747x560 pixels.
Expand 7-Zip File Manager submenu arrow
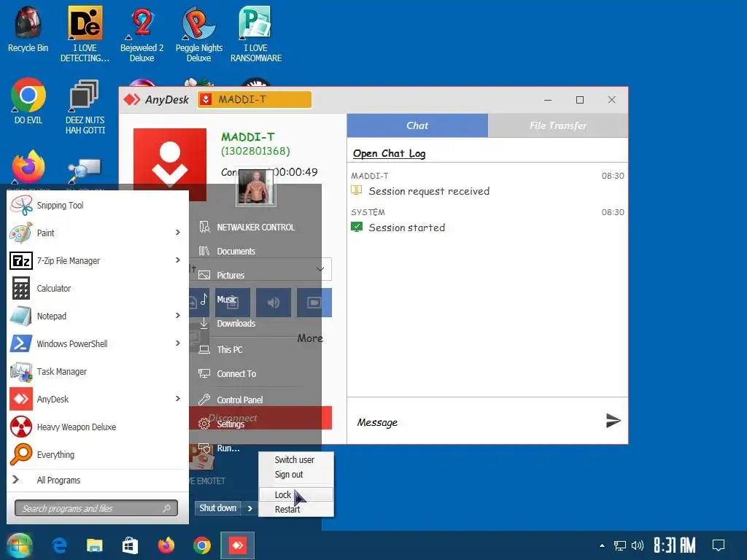click(x=178, y=260)
